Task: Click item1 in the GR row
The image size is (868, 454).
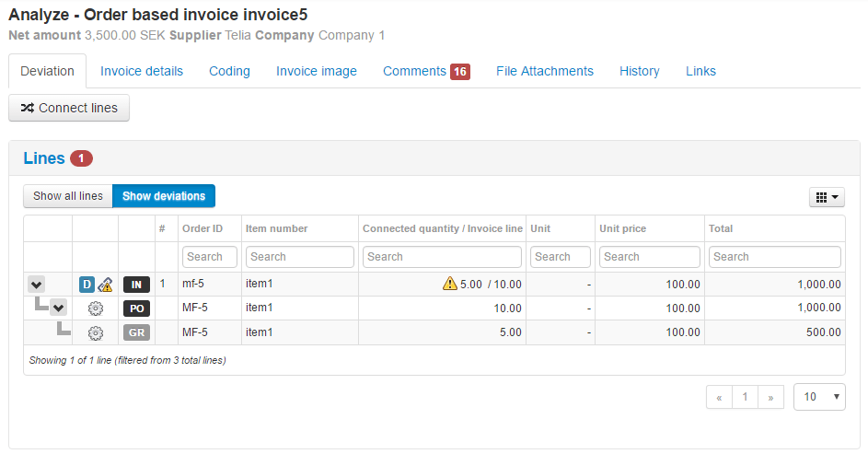Action: (259, 332)
